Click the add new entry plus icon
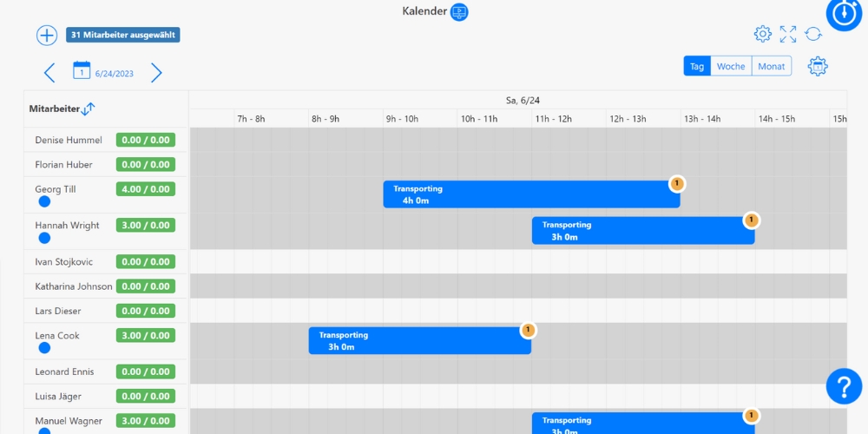This screenshot has width=868, height=434. (47, 36)
